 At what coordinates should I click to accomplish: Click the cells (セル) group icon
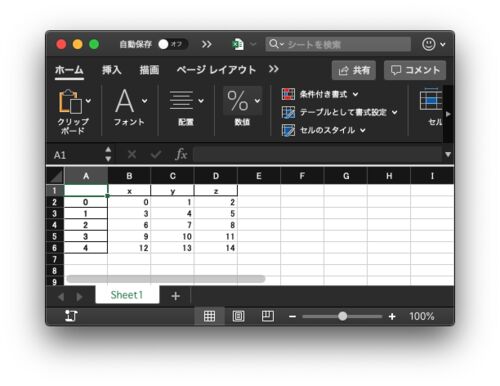pos(431,100)
